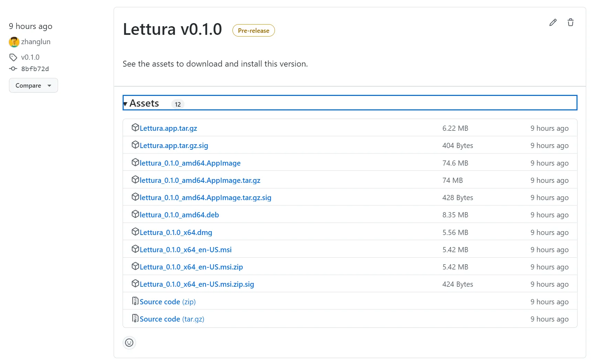Click the commit icon beside 8bfb72d
This screenshot has height=364, width=591.
[13, 69]
